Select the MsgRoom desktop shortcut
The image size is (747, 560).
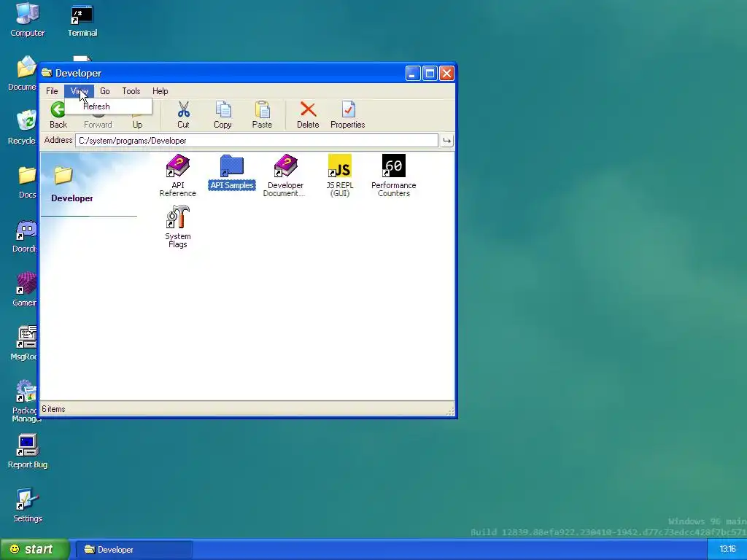point(25,344)
